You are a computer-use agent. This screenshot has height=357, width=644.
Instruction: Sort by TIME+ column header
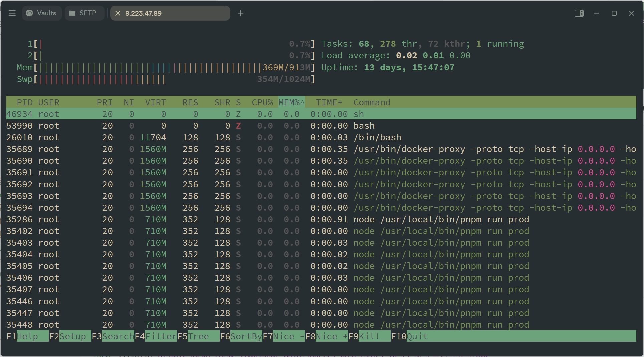(329, 102)
